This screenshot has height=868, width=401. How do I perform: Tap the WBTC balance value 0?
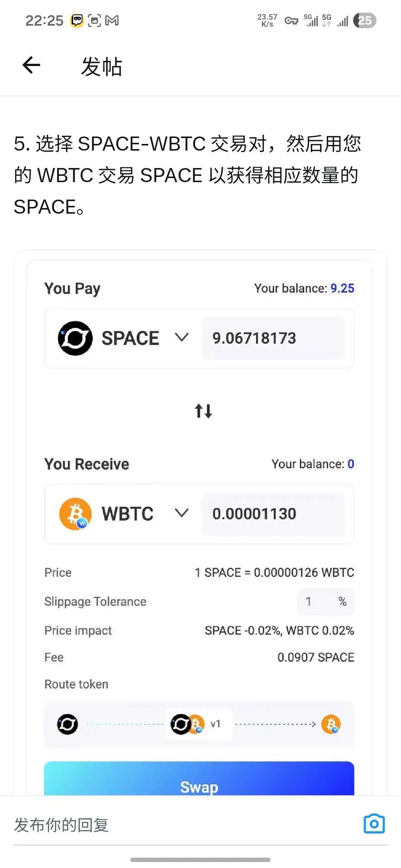pos(351,464)
